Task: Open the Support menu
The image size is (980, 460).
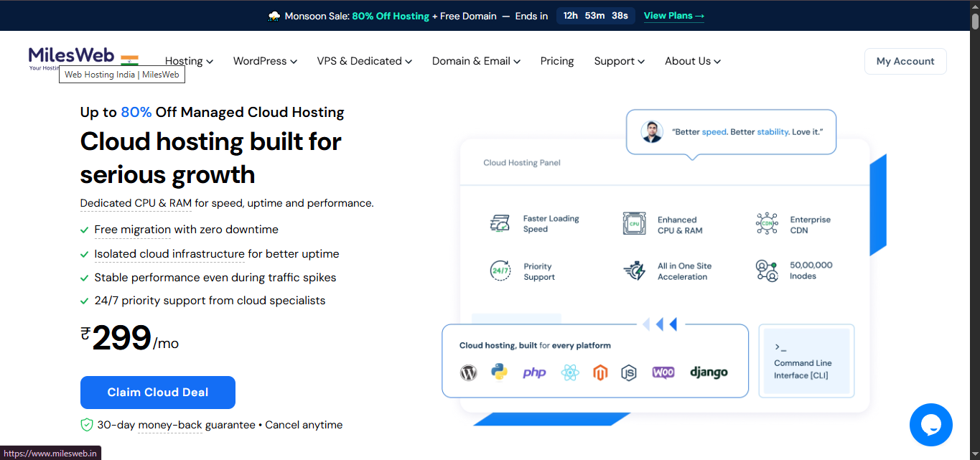Action: 620,61
